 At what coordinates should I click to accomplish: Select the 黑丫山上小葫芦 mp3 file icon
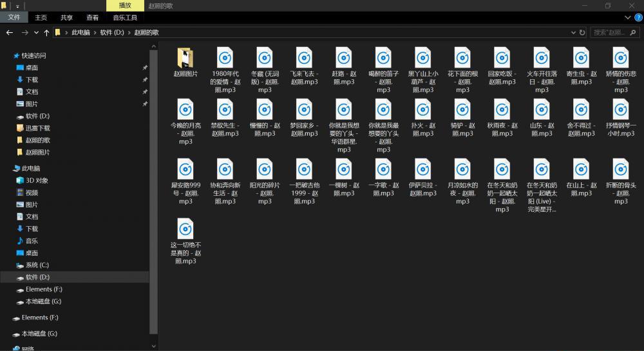(423, 58)
